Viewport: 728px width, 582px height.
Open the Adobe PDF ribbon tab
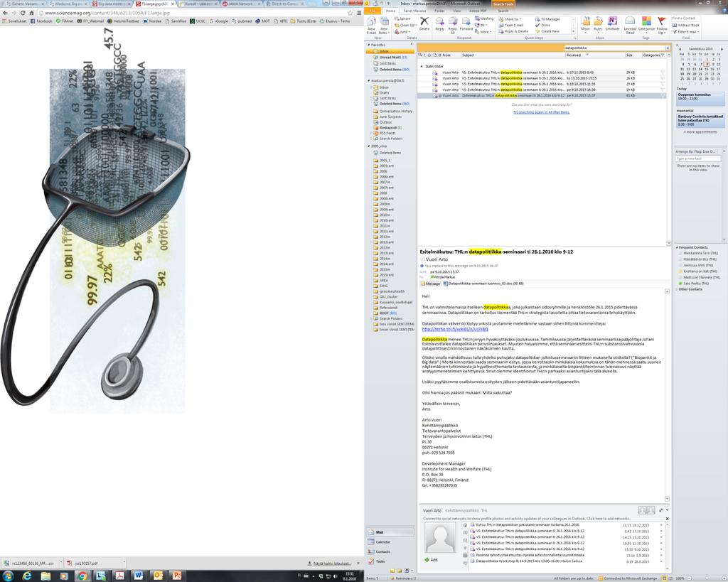click(x=478, y=11)
